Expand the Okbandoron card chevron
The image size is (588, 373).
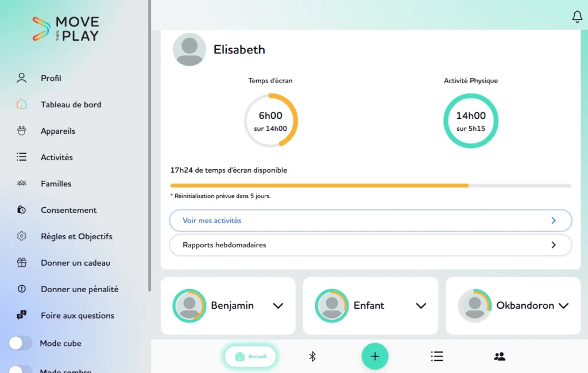(x=564, y=306)
